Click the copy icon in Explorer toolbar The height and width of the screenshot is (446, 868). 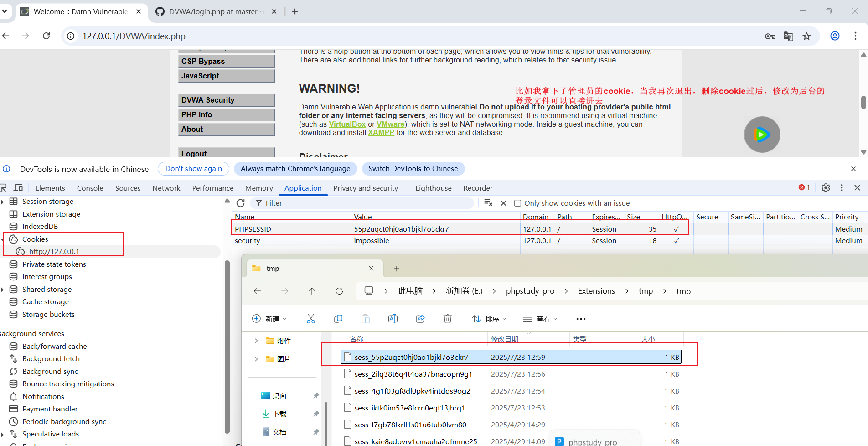[338, 319]
